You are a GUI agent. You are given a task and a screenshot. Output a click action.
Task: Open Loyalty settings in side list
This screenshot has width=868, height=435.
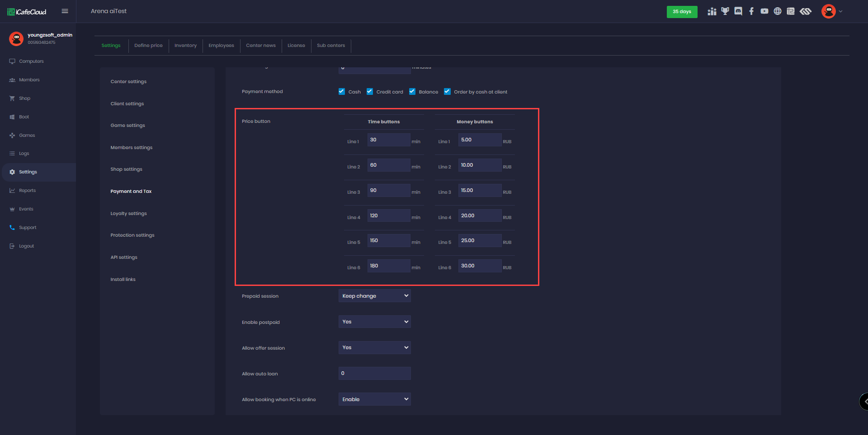129,214
